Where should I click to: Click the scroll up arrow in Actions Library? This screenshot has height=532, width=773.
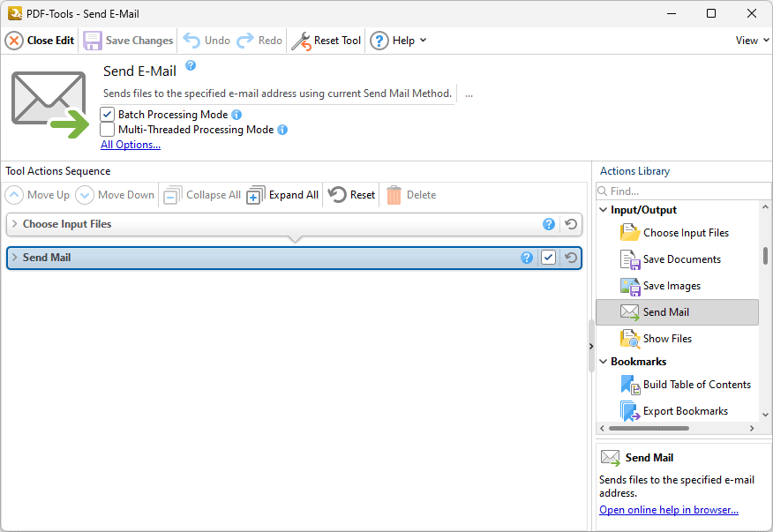pos(765,207)
